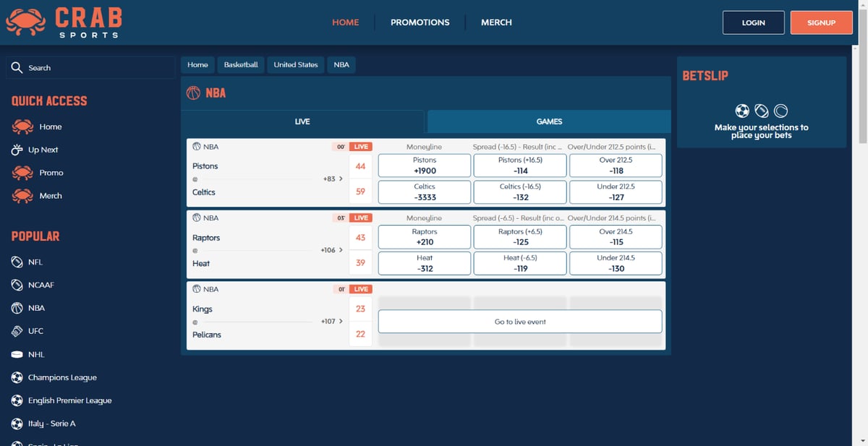Click the NFL football icon in Popular
Viewport: 868px width, 446px height.
pyautogui.click(x=17, y=262)
